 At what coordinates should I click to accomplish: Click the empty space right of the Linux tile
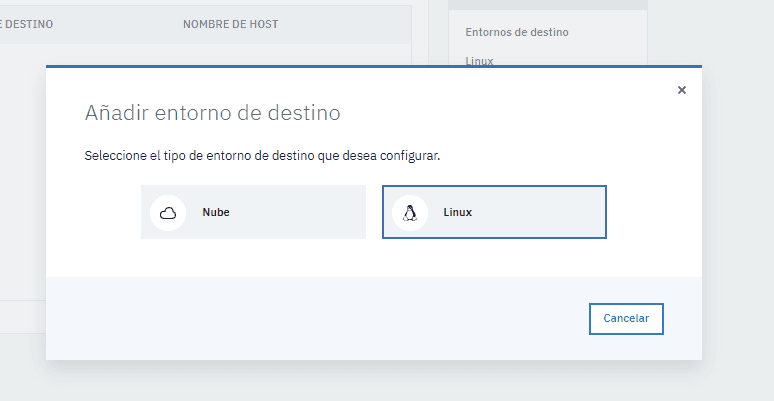pos(650,212)
